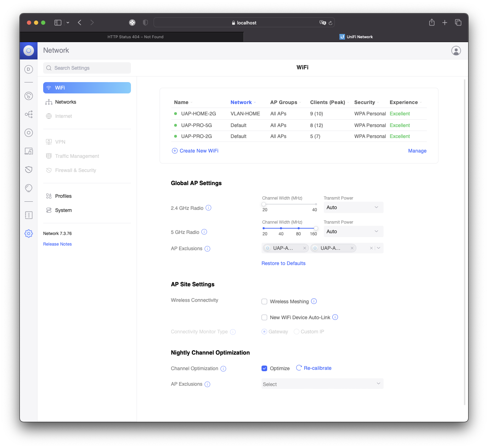Viewport: 488px width, 448px height.
Task: Open the user account avatar icon
Action: coord(456,51)
